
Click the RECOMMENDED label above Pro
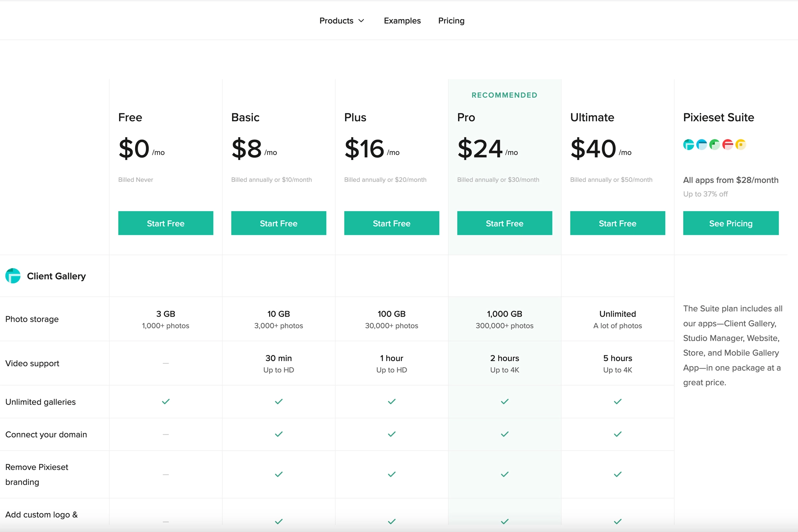pos(505,95)
